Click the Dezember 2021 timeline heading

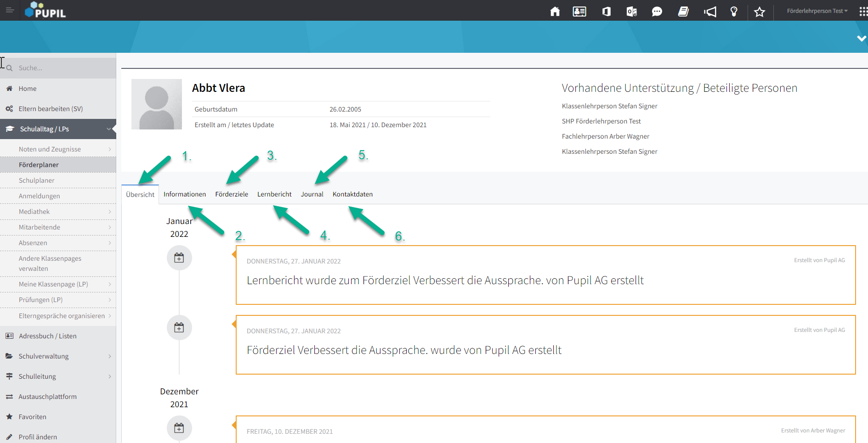(179, 398)
